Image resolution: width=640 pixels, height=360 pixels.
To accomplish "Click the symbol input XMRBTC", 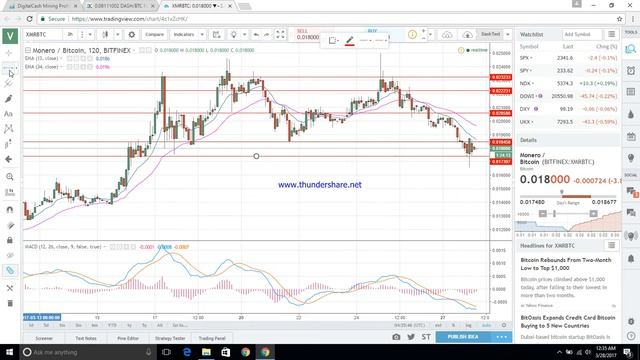I will click(43, 35).
